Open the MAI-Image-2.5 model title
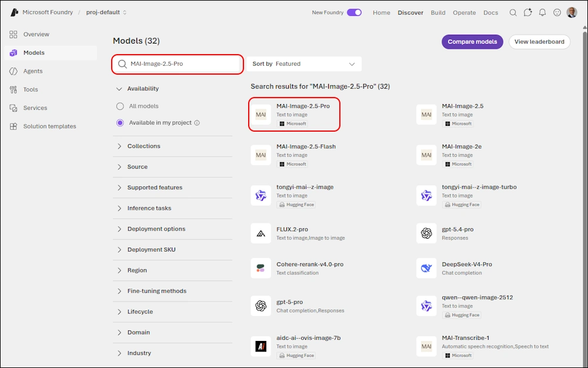Image resolution: width=588 pixels, height=368 pixels. 462,106
